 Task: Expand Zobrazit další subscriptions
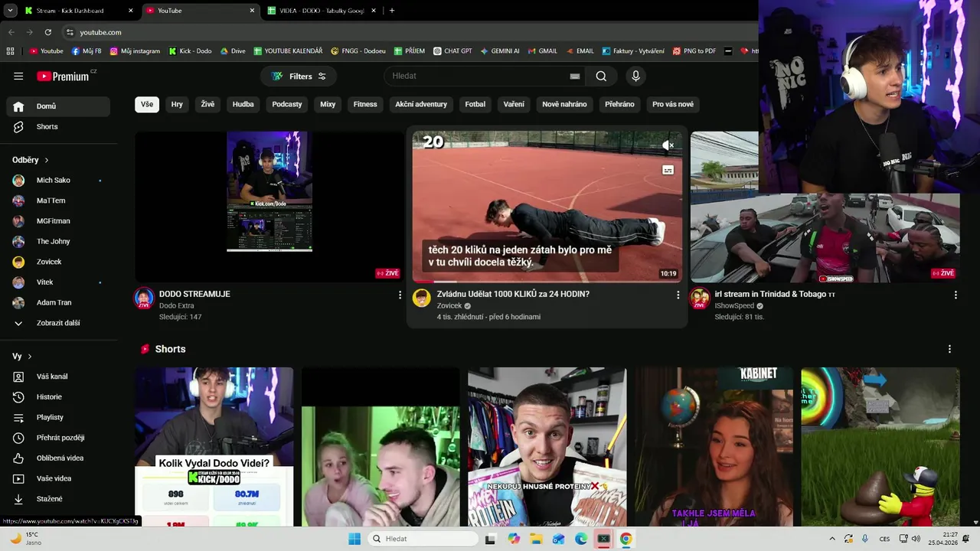(x=58, y=323)
